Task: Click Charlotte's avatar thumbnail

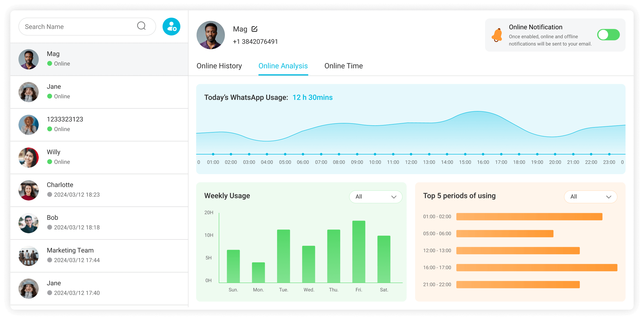Action: [x=29, y=190]
